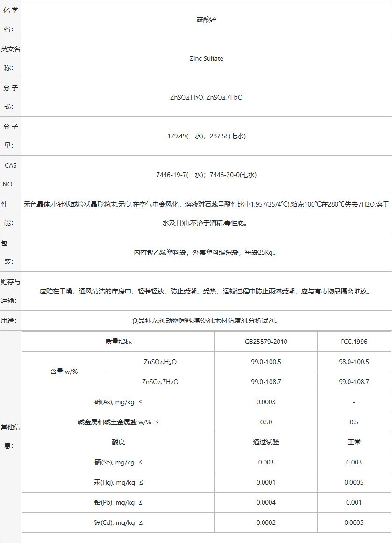Click the value '0.50'
The width and height of the screenshot is (392, 543).
click(x=266, y=422)
